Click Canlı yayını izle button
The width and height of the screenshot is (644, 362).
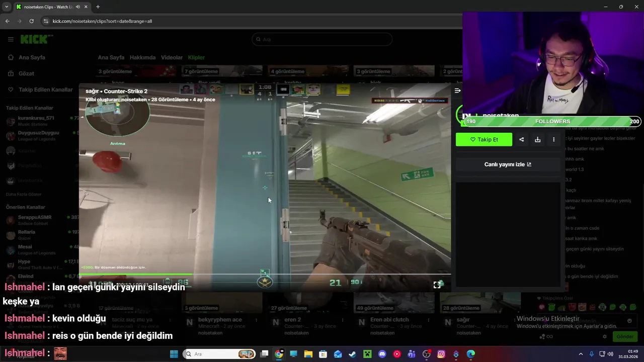point(508,164)
